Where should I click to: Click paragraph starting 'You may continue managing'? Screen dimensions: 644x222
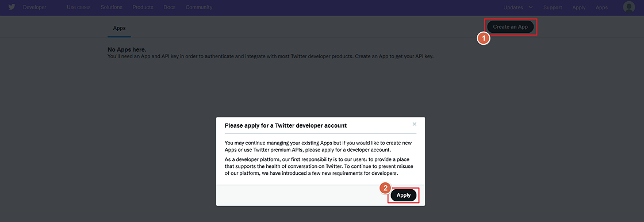point(319,146)
